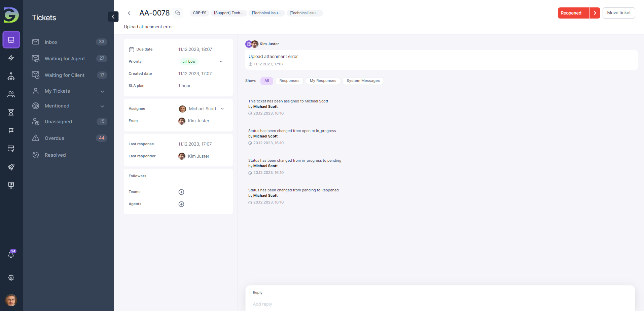Click the Move ticket button

[x=618, y=13]
